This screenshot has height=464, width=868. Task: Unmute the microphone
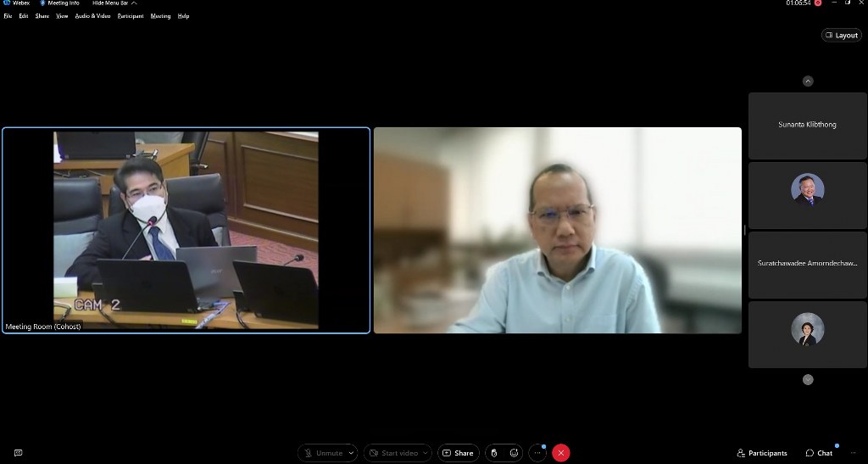pyautogui.click(x=322, y=453)
